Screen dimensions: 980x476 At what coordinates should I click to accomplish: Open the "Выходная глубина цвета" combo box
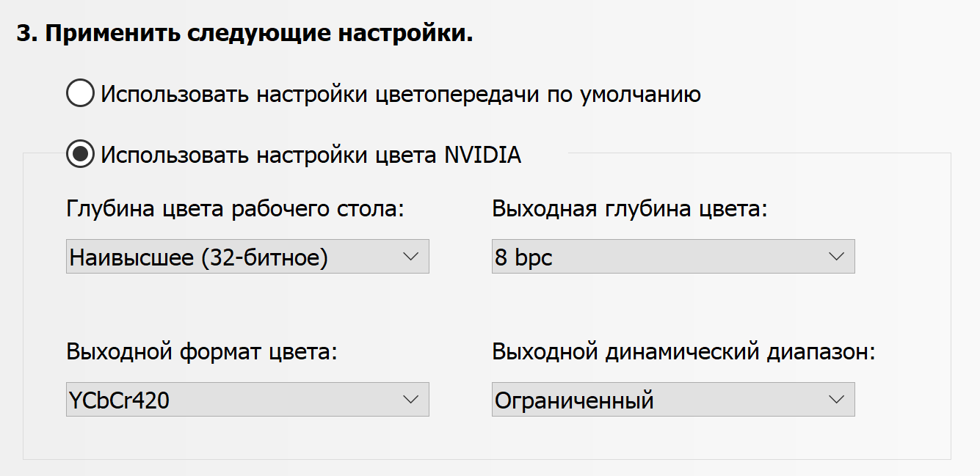point(672,257)
